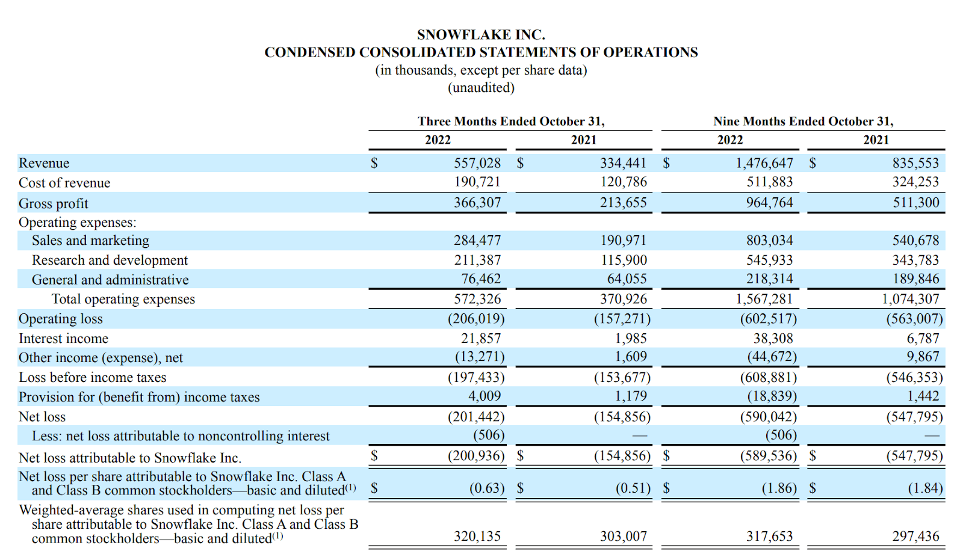963x560 pixels.
Task: Click the Interest income label
Action: pyautogui.click(x=64, y=339)
